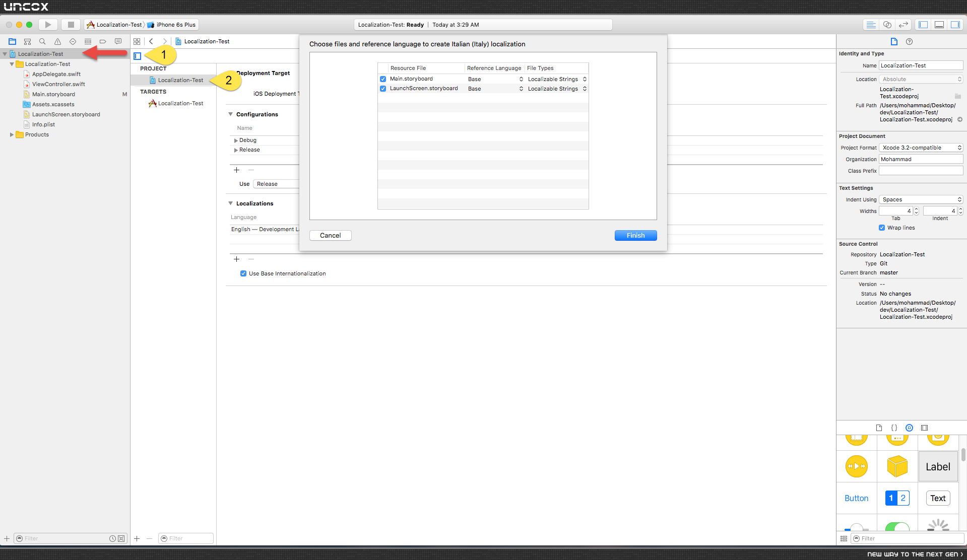Open the Indent Using dropdown

(921, 199)
